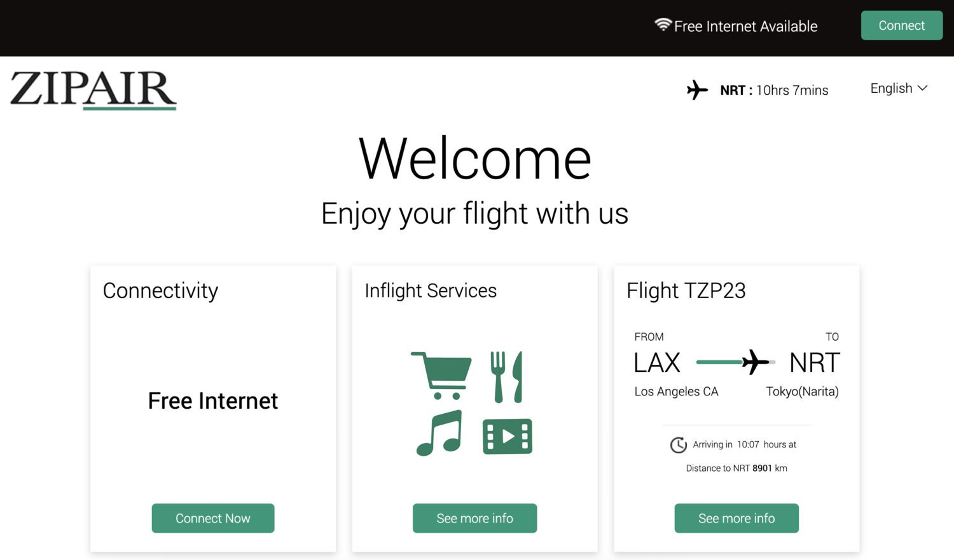Click the fork and knife dining icon
Image resolution: width=954 pixels, height=560 pixels.
click(508, 377)
